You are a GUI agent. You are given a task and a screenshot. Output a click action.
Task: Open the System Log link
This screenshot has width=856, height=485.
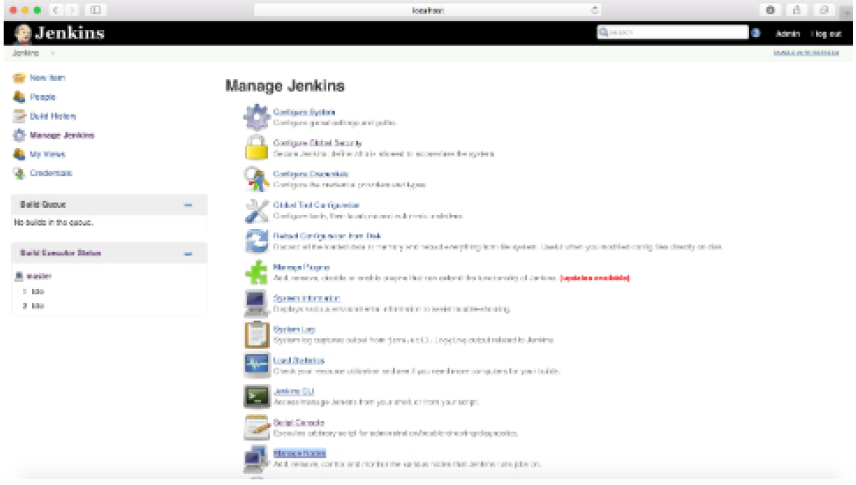pos(294,329)
